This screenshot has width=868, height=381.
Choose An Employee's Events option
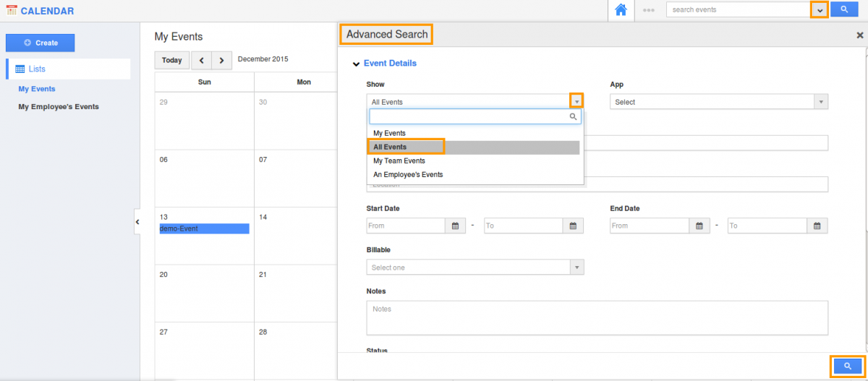click(x=408, y=174)
